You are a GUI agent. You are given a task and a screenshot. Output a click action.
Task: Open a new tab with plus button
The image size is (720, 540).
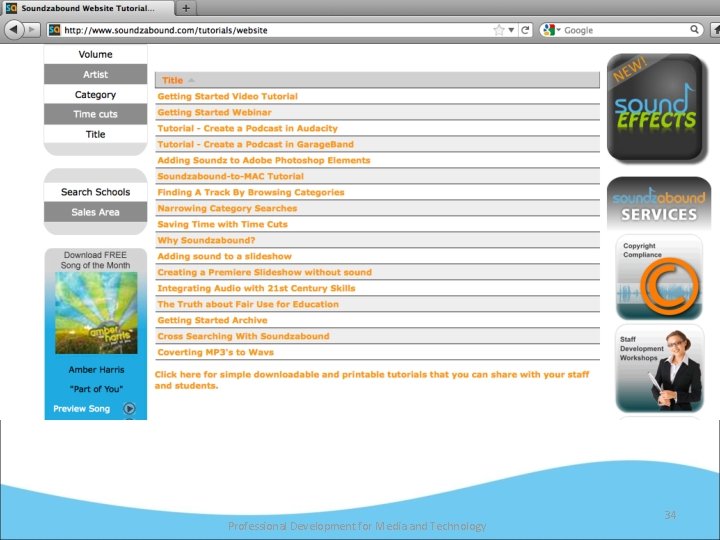click(186, 8)
